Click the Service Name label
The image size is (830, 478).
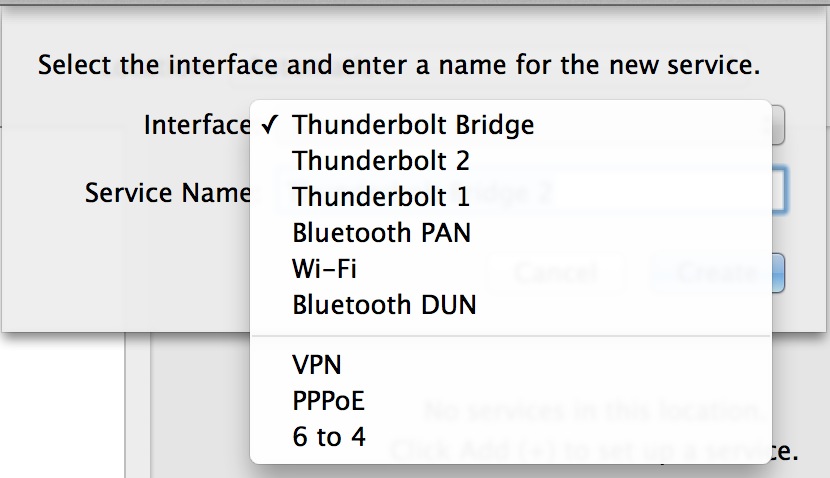167,192
